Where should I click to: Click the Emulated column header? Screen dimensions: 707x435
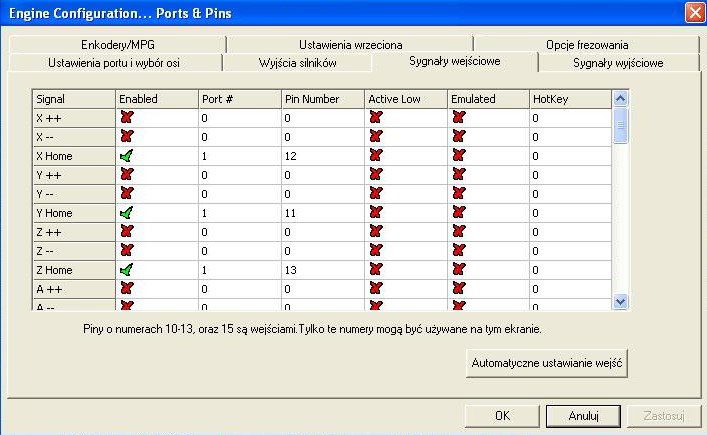[488, 99]
